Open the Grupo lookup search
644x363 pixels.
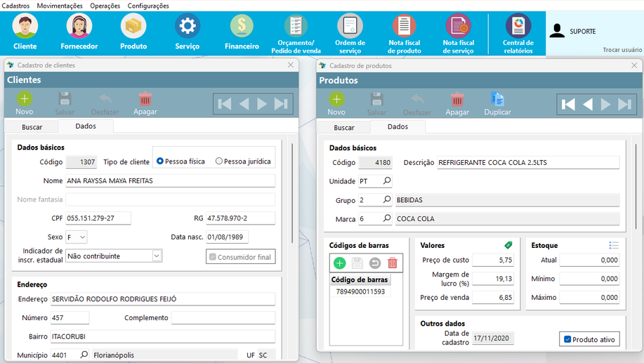point(386,200)
